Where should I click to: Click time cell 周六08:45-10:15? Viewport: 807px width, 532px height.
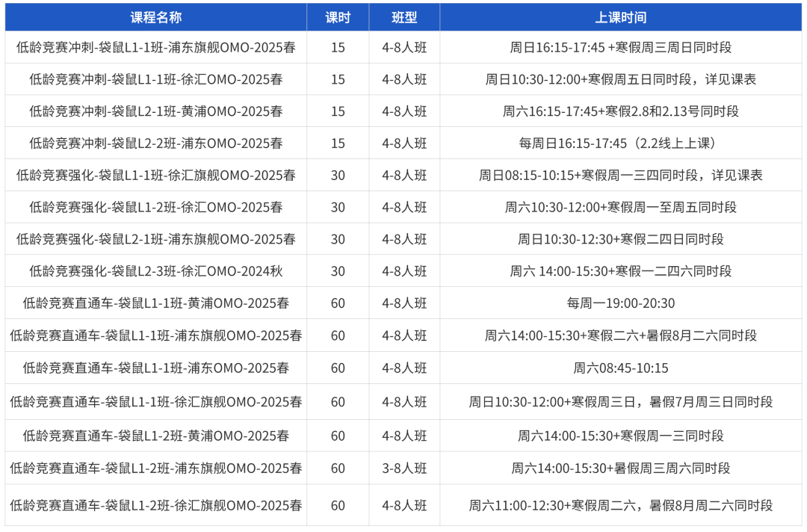point(621,368)
